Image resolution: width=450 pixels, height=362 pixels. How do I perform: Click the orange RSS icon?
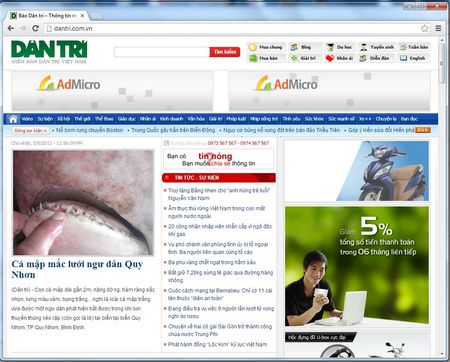click(x=423, y=130)
